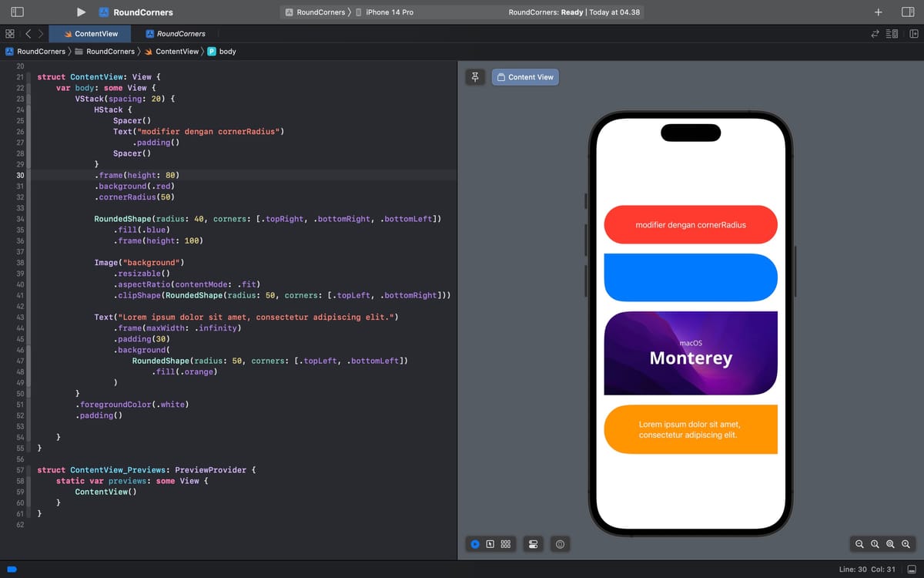Open RoundCorners project in jump bar

click(x=35, y=52)
